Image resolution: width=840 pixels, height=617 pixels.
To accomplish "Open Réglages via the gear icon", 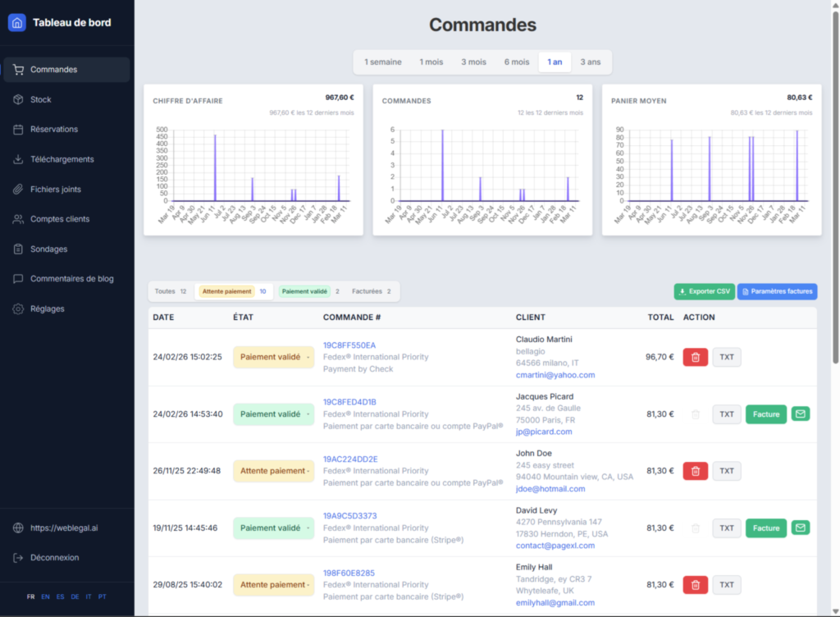I will coord(17,308).
